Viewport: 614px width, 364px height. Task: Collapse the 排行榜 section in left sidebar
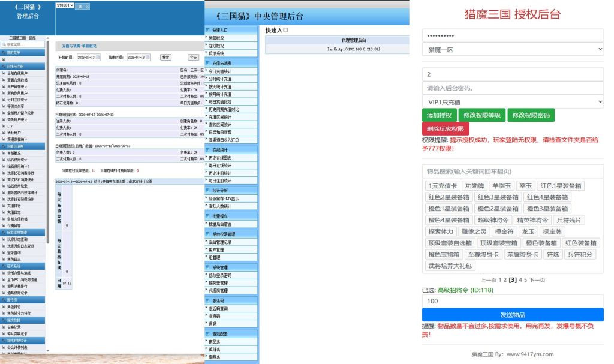pos(23,300)
